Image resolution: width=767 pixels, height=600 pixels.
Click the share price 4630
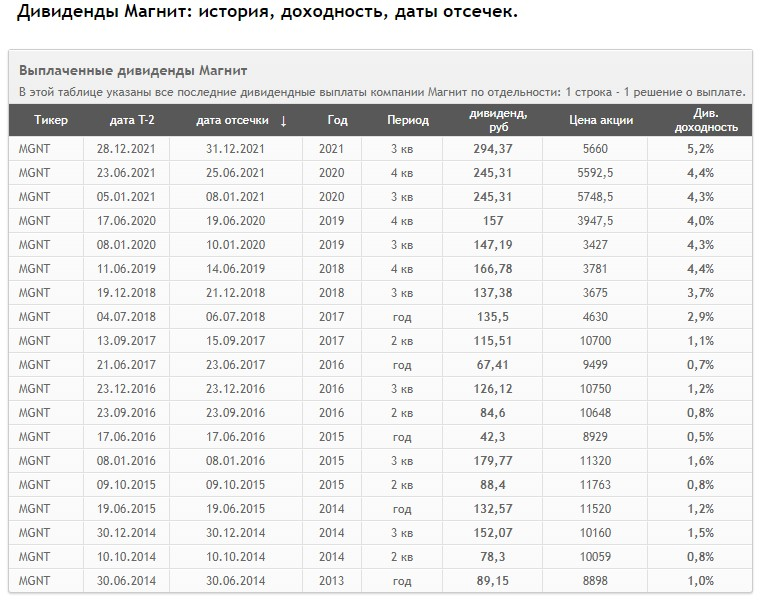pos(595,316)
